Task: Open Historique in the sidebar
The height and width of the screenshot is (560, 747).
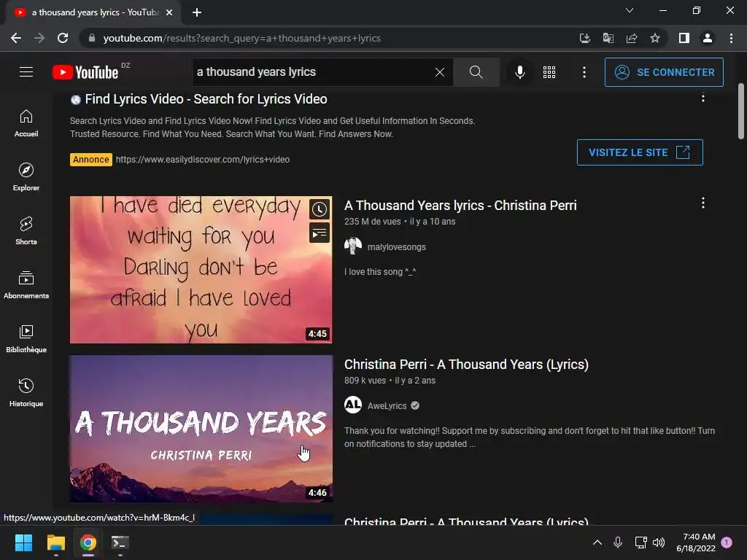Action: point(26,392)
